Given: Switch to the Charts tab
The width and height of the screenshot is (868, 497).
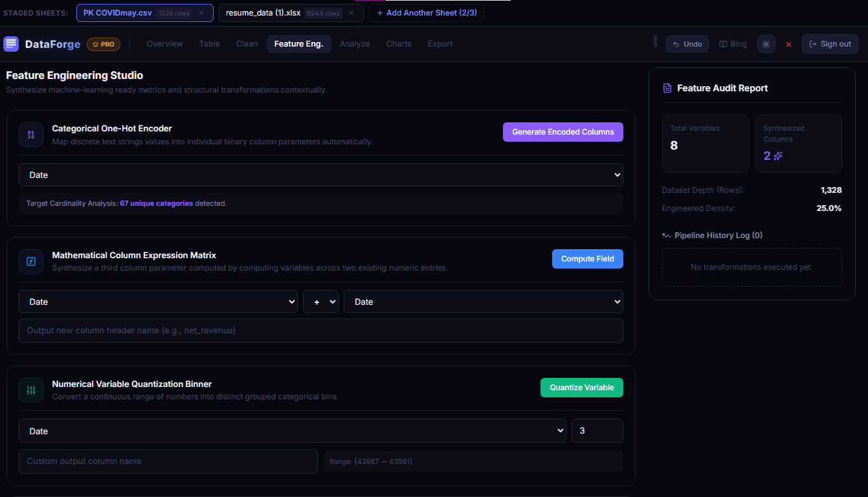Looking at the screenshot, I should (x=399, y=44).
